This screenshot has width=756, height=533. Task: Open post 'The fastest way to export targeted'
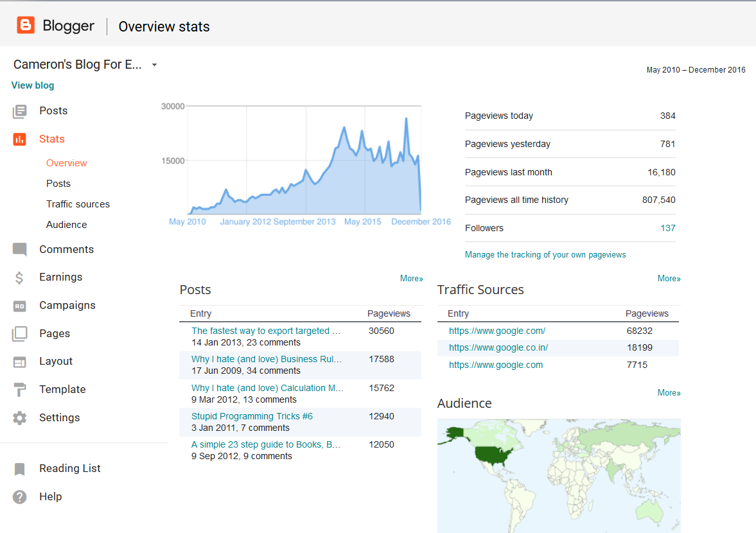coord(266,331)
